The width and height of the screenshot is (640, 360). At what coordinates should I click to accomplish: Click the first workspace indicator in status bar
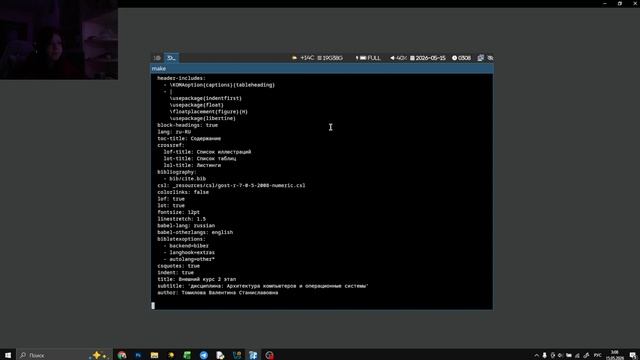tap(157, 58)
